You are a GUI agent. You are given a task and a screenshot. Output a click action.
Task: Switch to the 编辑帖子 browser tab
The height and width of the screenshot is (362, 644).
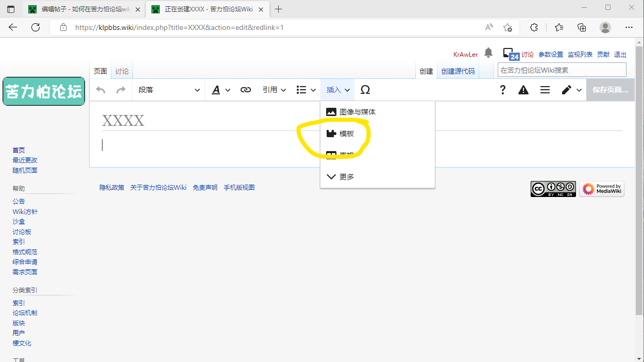point(83,9)
